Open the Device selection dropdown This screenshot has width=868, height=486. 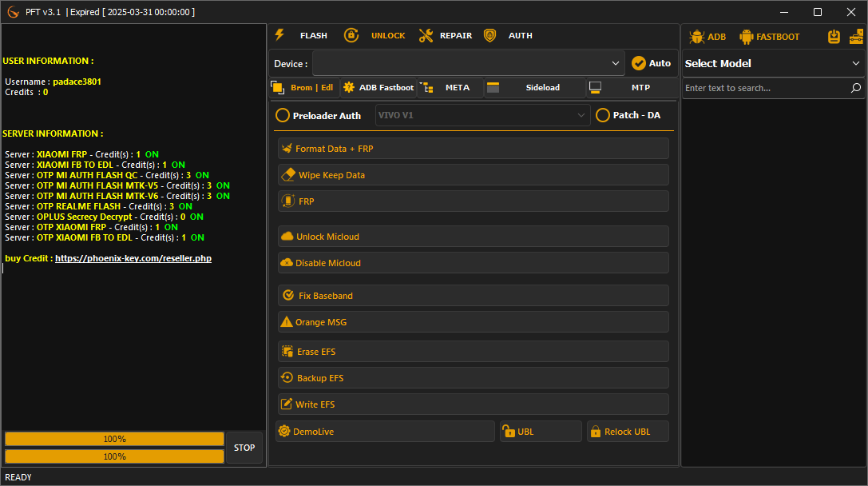467,62
